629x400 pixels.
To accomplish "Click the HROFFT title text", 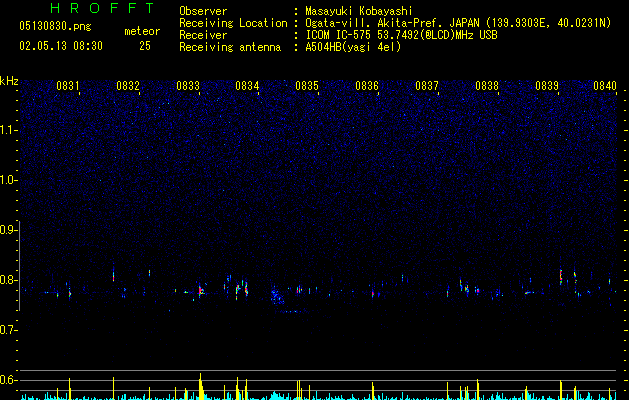I will tap(102, 8).
